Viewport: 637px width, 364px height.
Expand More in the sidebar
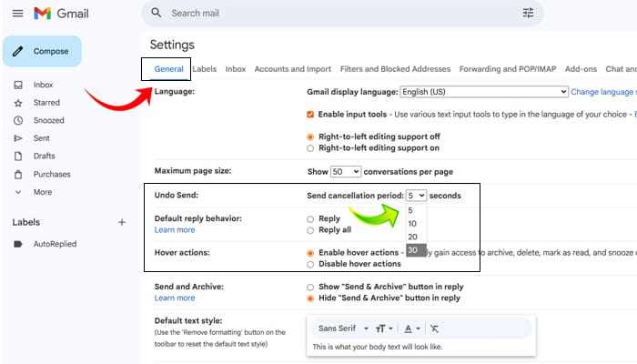43,192
